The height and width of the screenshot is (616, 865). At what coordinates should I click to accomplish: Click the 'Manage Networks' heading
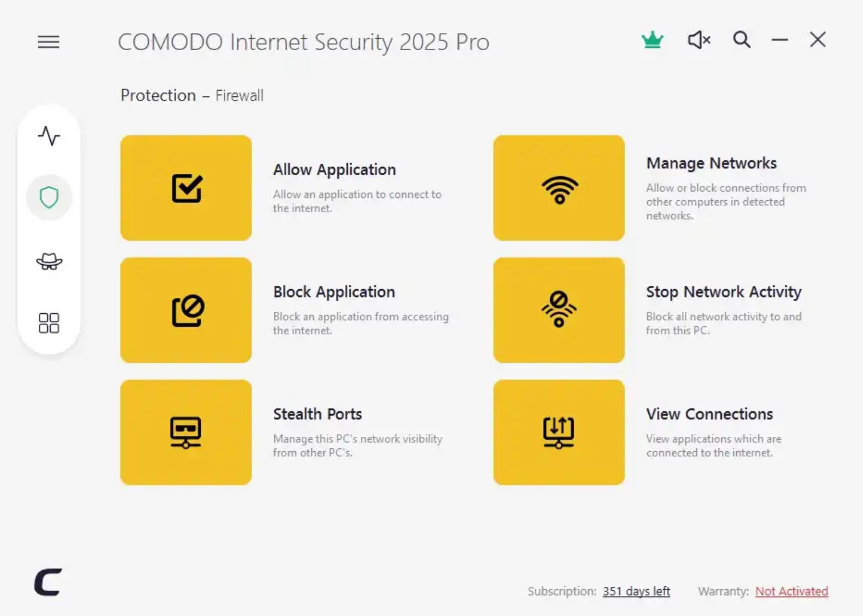711,163
